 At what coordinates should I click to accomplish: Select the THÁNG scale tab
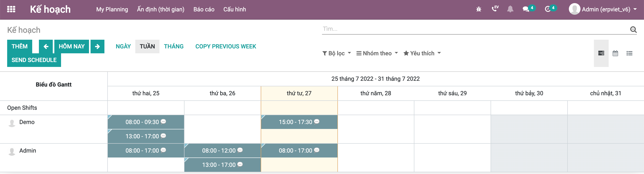(x=174, y=46)
